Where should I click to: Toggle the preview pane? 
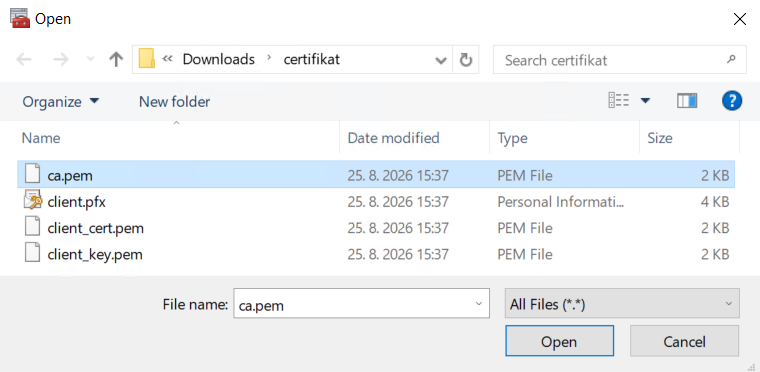(687, 101)
